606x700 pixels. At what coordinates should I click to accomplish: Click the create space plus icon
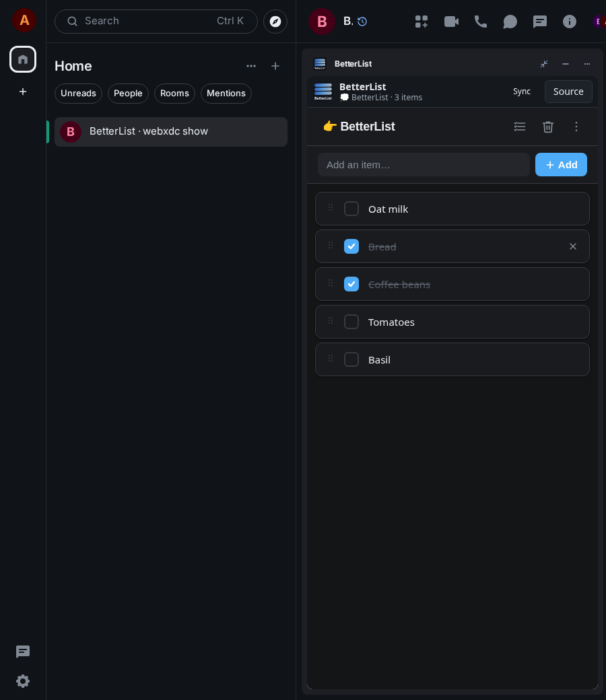click(23, 92)
